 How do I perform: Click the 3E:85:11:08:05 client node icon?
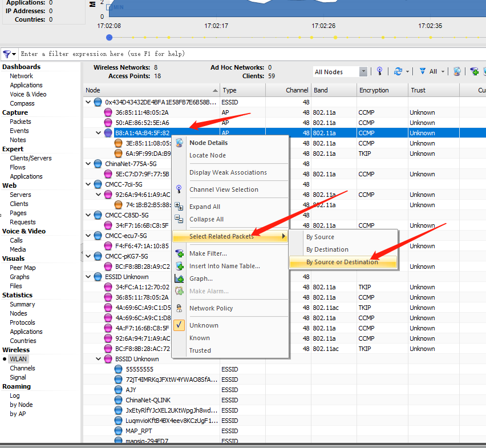pos(118,143)
